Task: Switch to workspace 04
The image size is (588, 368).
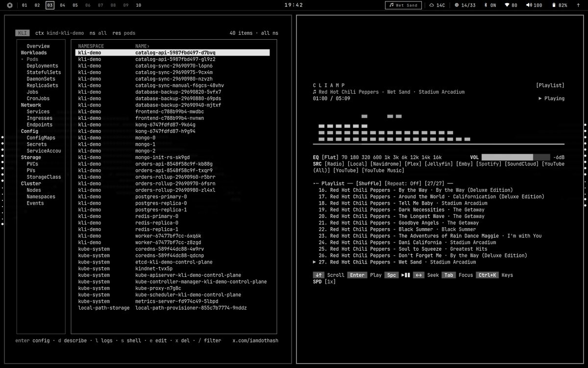Action: point(63,5)
